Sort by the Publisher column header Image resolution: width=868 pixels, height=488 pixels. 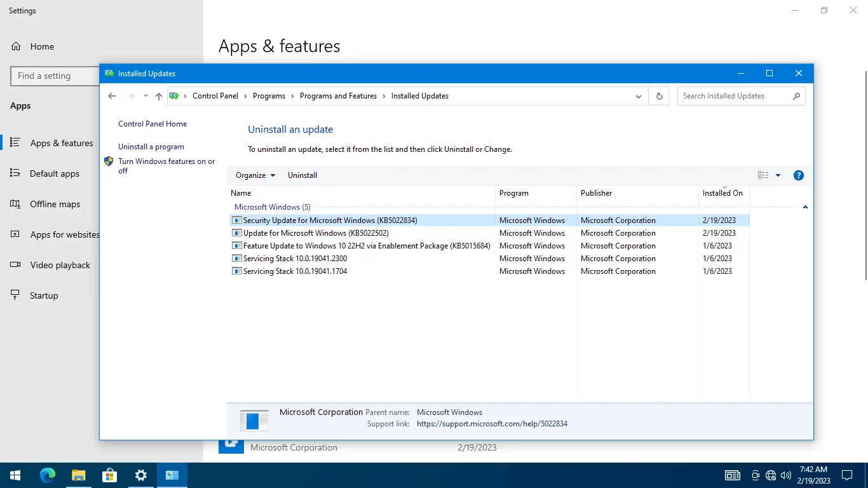637,193
